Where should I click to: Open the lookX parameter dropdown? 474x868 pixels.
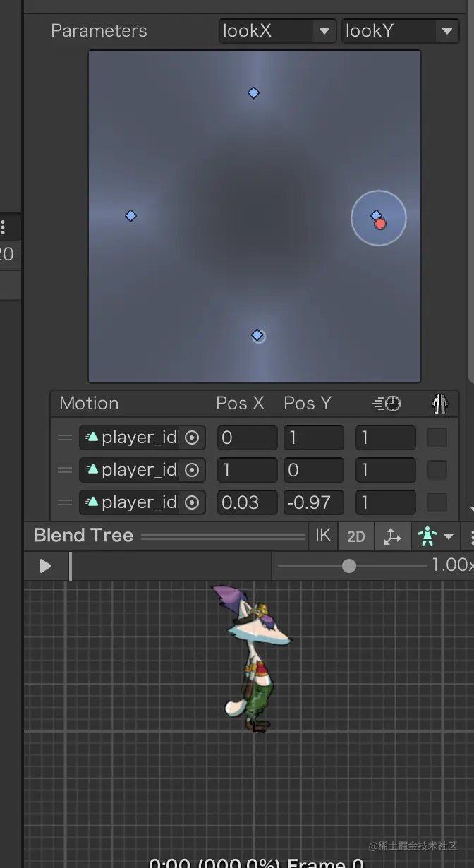click(x=276, y=31)
